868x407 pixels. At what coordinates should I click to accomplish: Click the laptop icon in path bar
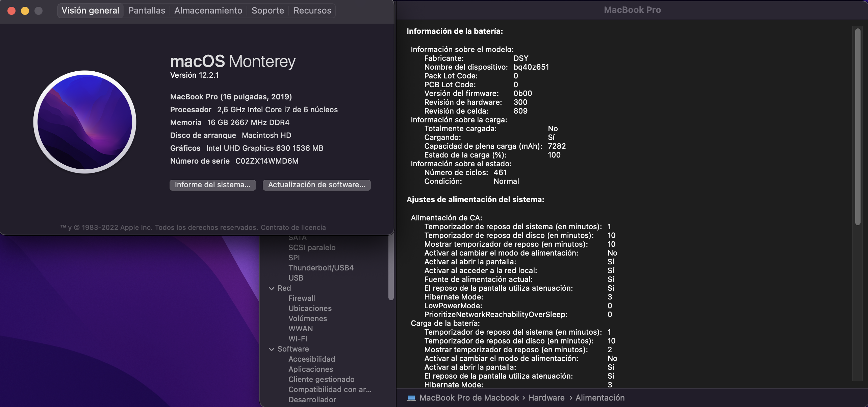[411, 398]
